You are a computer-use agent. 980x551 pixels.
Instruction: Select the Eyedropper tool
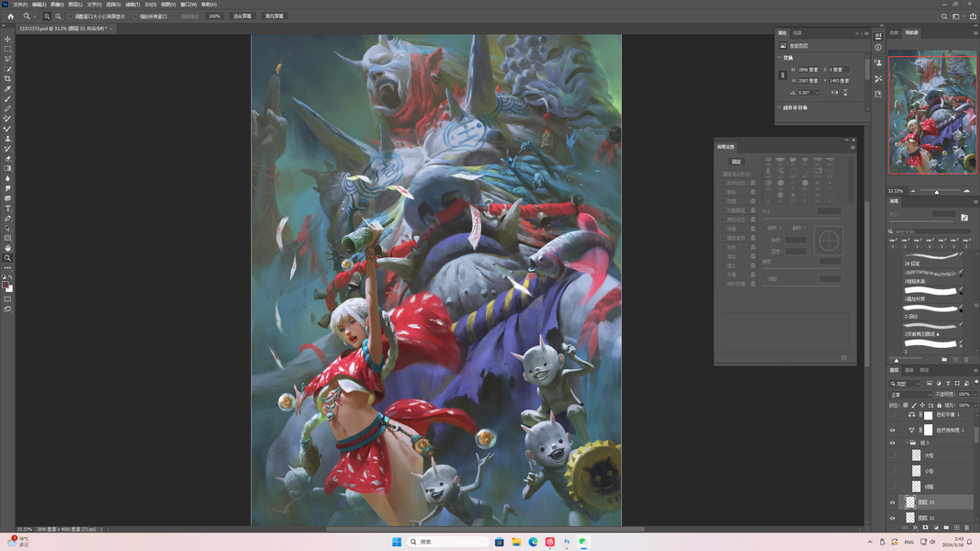7,89
